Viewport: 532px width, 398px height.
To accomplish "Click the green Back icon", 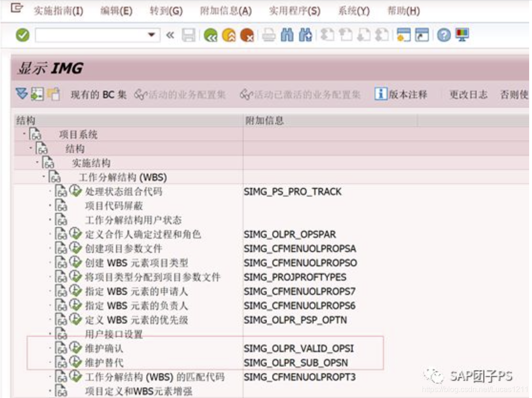I will (x=211, y=35).
